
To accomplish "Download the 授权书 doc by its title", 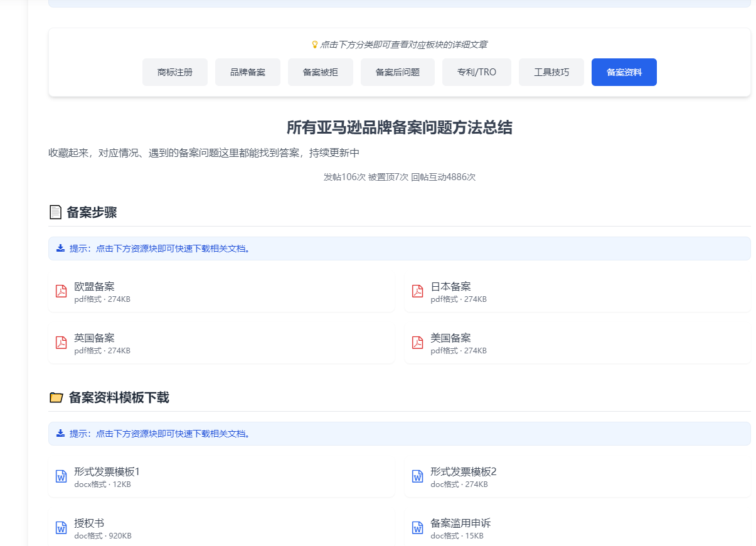I will (x=89, y=523).
